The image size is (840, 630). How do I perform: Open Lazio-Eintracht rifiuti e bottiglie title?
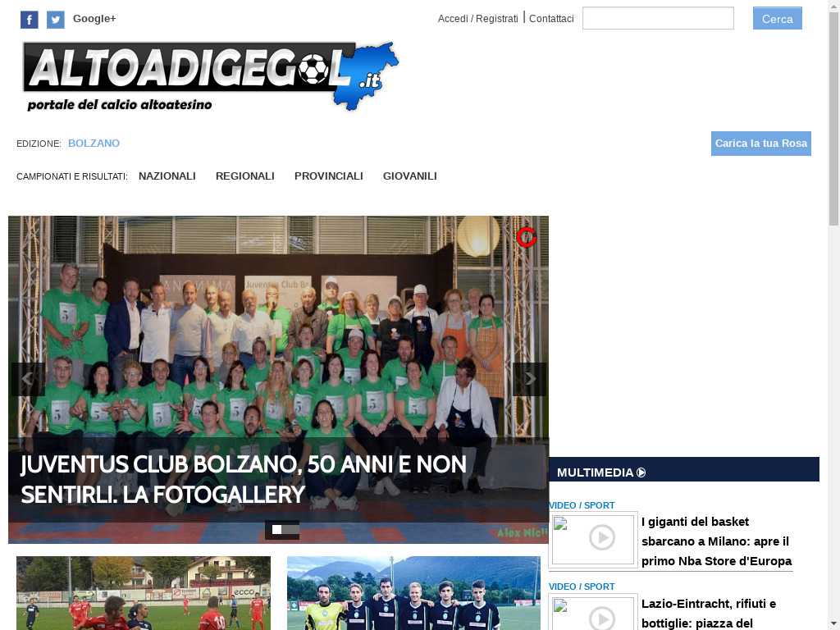[708, 614]
